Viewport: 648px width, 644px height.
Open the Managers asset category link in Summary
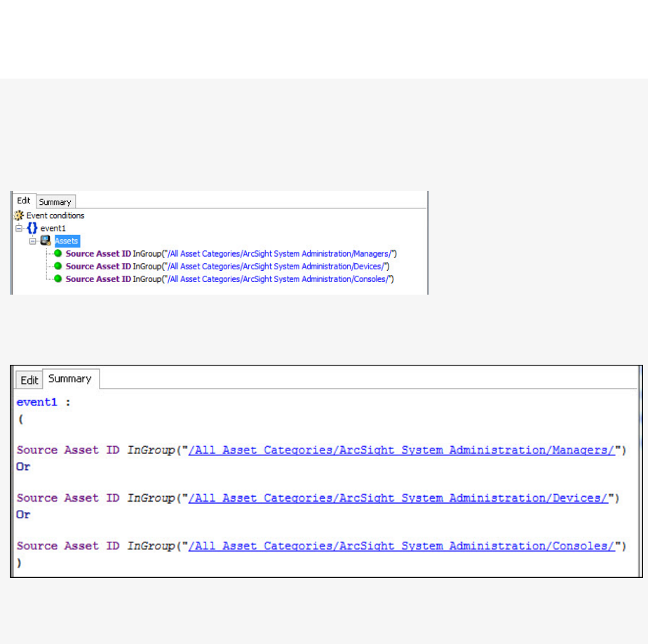click(x=401, y=450)
